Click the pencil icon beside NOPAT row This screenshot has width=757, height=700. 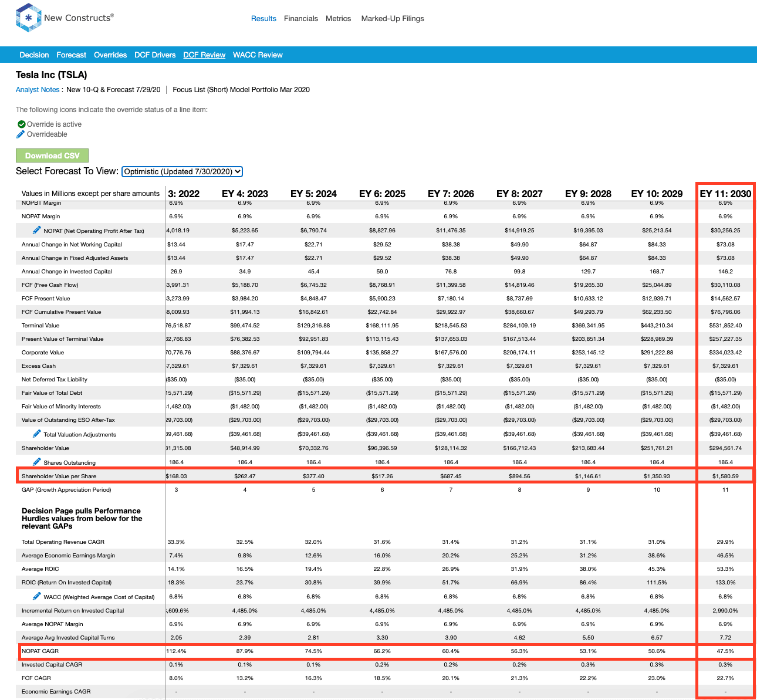coord(36,230)
